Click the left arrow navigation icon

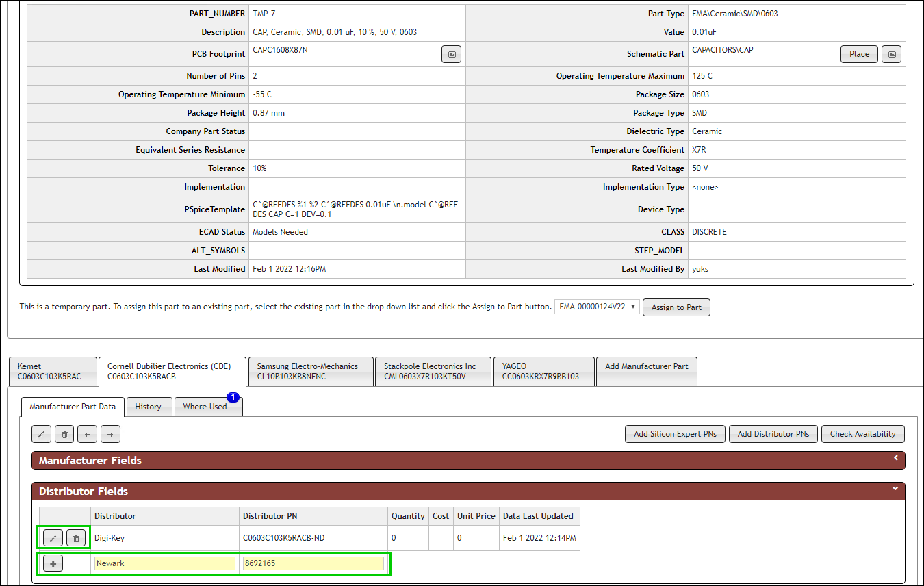click(87, 434)
